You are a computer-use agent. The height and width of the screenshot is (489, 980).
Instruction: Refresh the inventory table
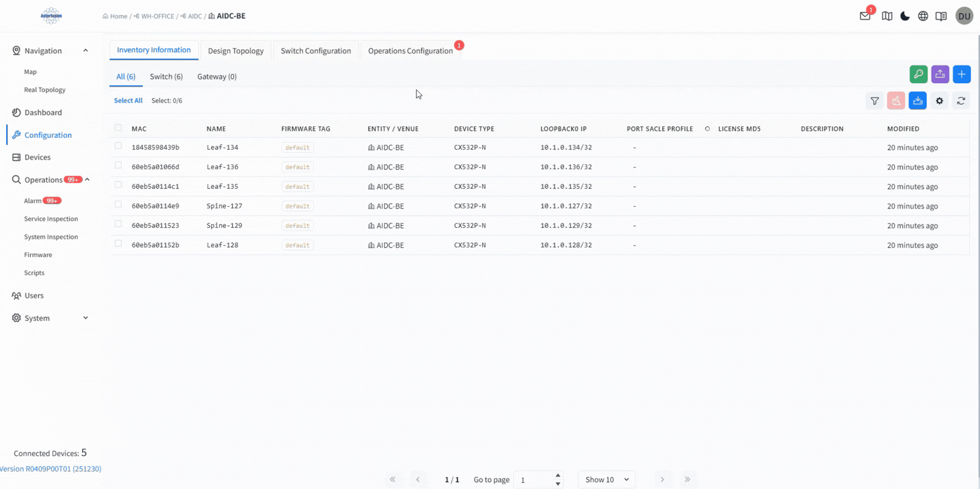click(961, 101)
